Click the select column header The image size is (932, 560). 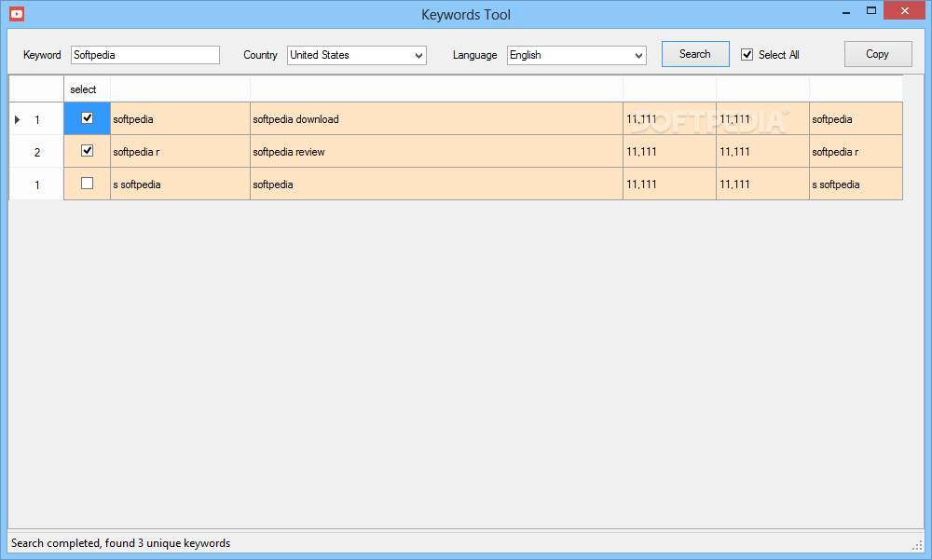[87, 89]
